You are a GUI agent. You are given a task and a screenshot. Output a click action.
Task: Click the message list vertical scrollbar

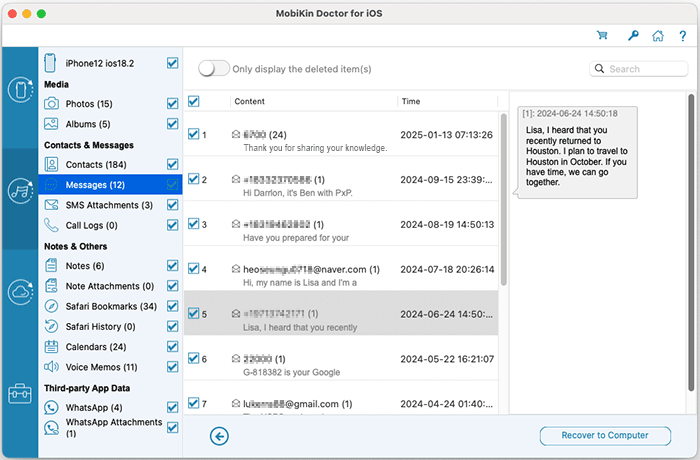pyautogui.click(x=504, y=199)
